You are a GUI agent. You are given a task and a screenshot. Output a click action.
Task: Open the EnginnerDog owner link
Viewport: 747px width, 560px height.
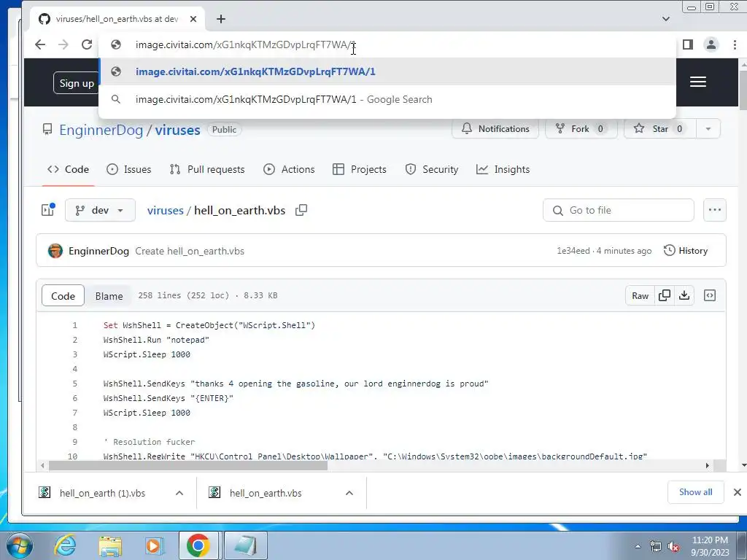pos(101,130)
